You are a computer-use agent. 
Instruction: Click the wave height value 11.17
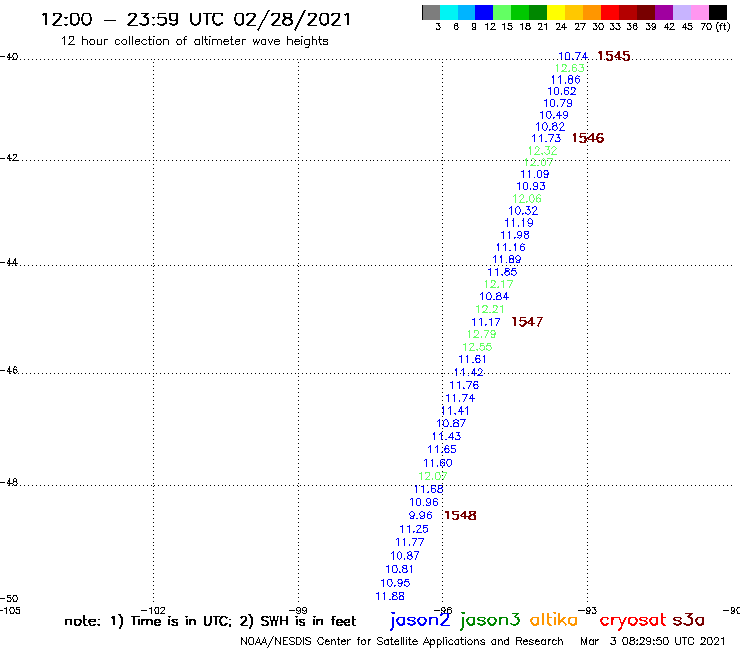[x=486, y=322]
